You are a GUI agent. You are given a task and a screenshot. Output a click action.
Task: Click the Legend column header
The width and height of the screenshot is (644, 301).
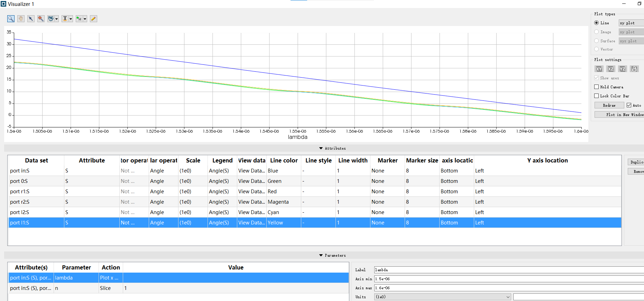pos(222,160)
